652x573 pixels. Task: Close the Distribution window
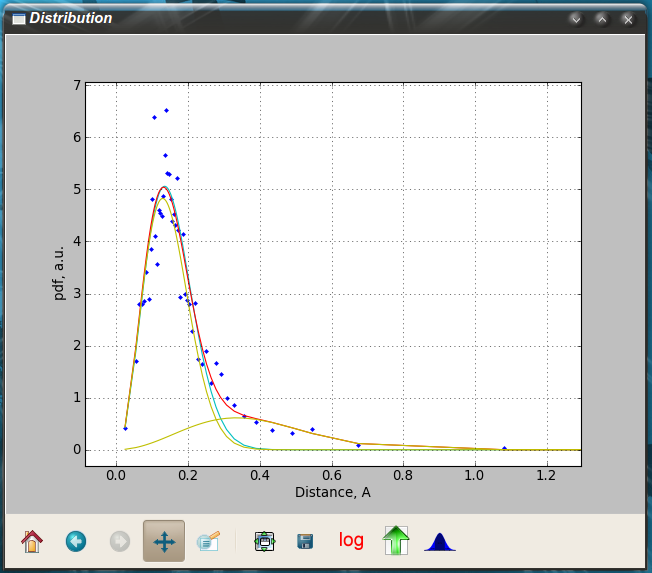coord(628,19)
